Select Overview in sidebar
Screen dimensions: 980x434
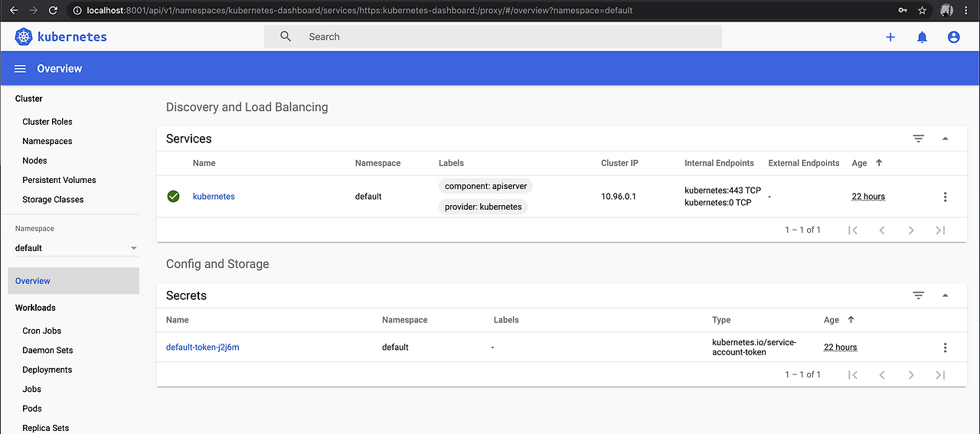pyautogui.click(x=73, y=281)
